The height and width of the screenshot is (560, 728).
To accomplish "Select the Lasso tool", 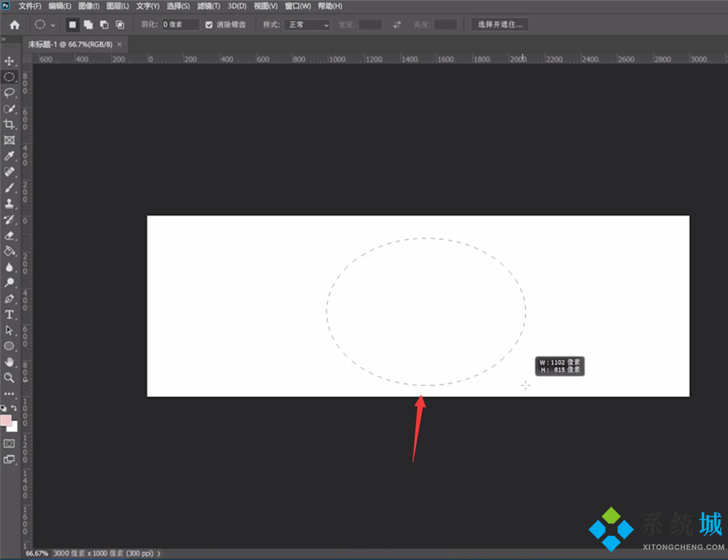I will (x=9, y=92).
